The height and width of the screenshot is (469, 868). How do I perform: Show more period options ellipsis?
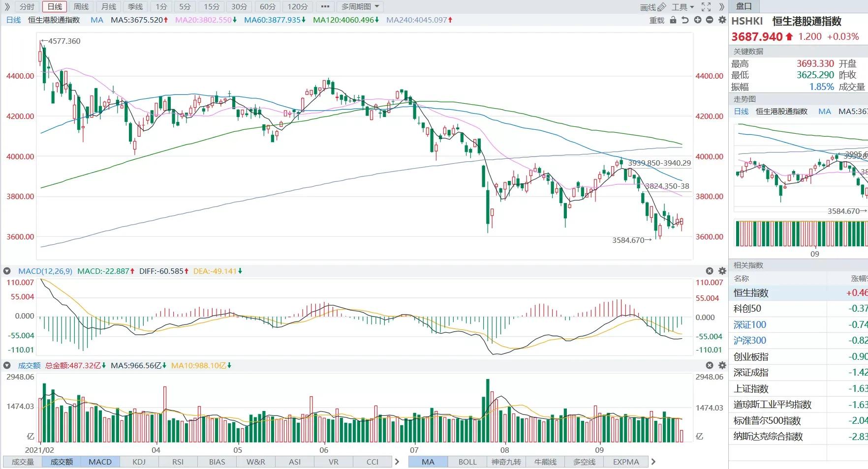pyautogui.click(x=325, y=7)
